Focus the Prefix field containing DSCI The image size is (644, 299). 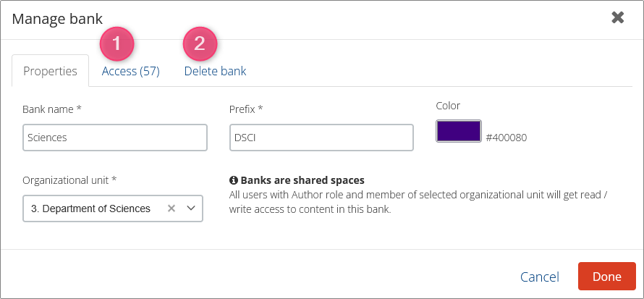tap(321, 138)
